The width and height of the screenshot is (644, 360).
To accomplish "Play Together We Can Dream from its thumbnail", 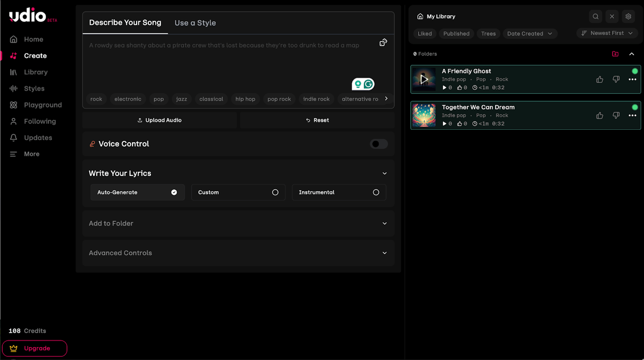I will 424,115.
